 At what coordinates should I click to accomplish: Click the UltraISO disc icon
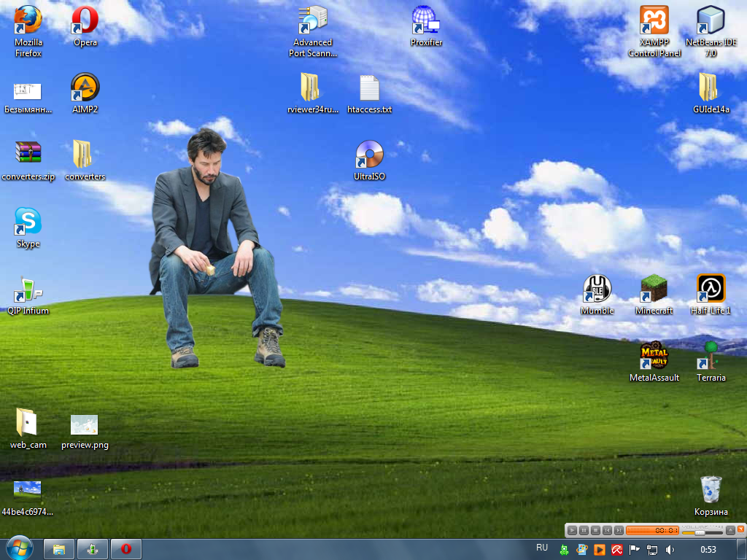point(369,155)
